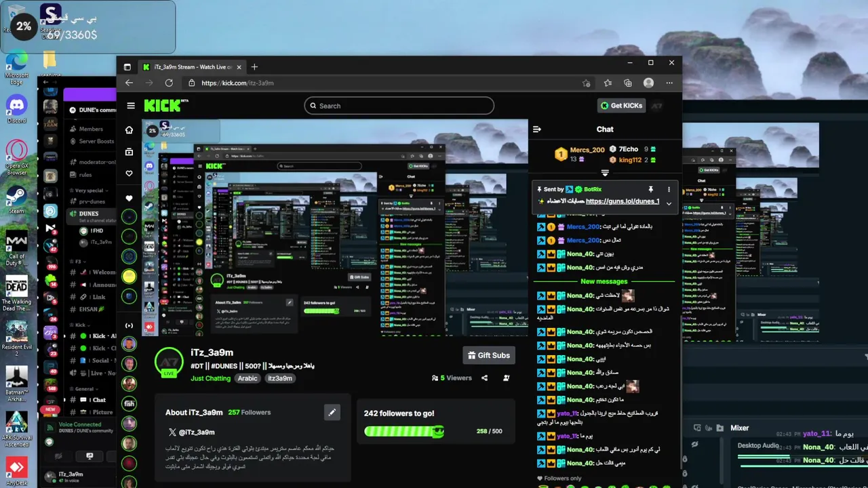Add this page to favorites star icon
The height and width of the screenshot is (488, 868).
[x=586, y=83]
